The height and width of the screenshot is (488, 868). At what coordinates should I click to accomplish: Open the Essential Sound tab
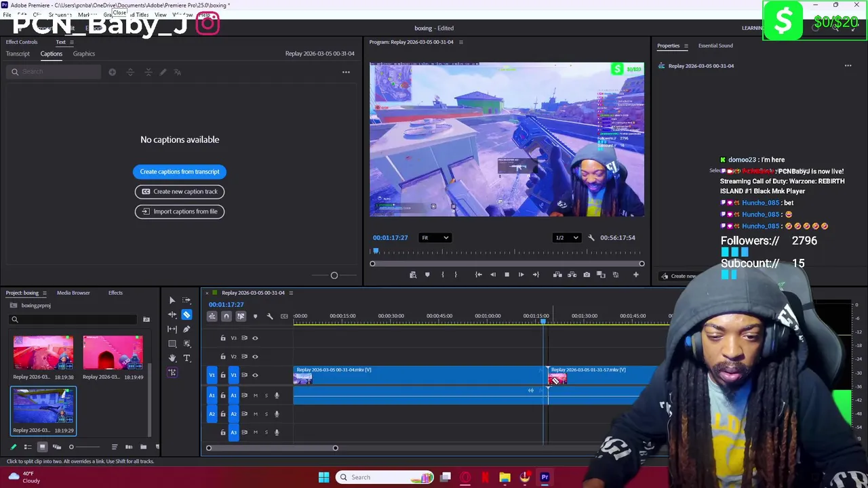point(715,45)
